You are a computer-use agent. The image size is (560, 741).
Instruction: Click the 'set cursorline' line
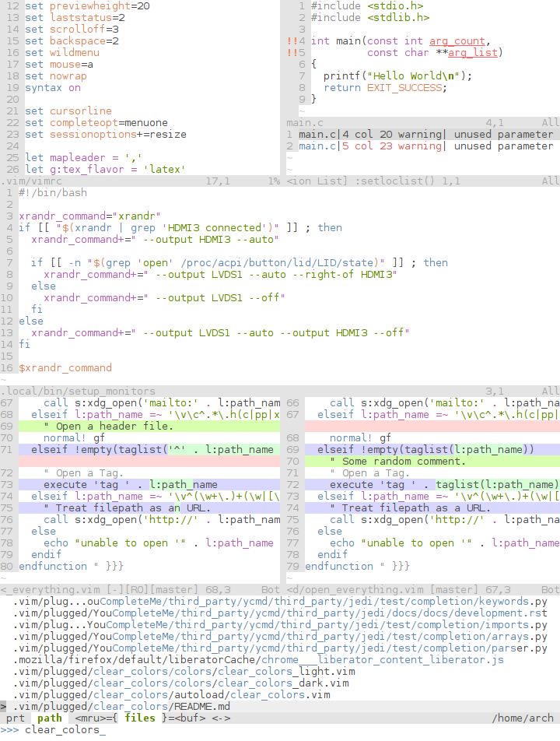(x=68, y=111)
